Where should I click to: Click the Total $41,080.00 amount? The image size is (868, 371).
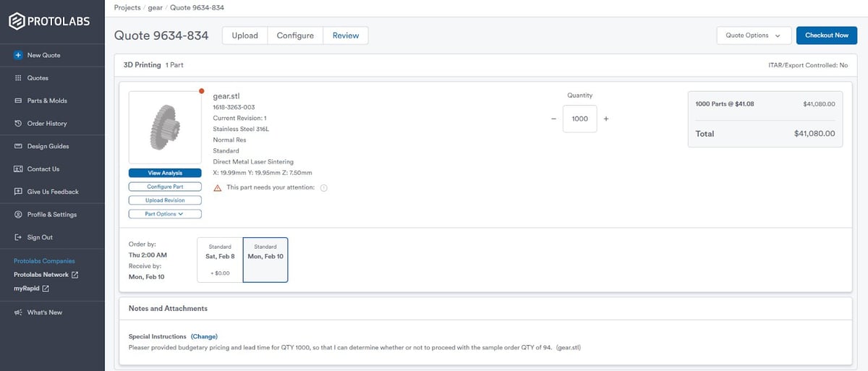pos(814,134)
